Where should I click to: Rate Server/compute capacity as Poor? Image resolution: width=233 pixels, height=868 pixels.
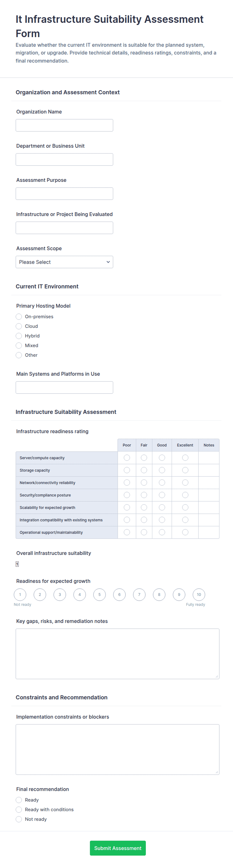127,458
